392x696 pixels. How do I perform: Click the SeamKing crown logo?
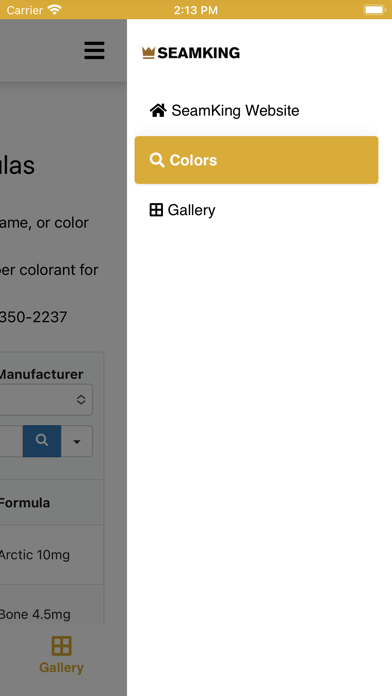coord(148,53)
